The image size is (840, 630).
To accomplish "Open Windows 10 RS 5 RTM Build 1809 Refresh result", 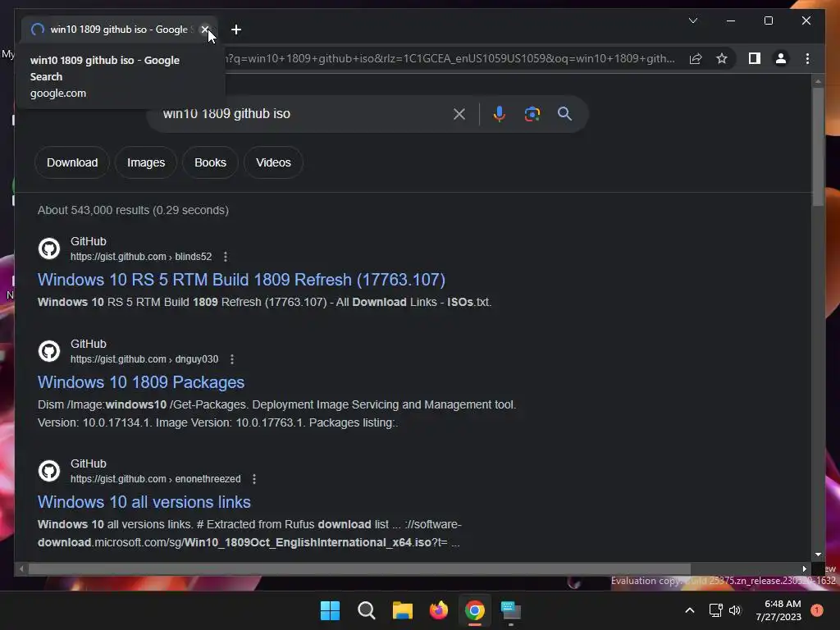I will point(241,280).
